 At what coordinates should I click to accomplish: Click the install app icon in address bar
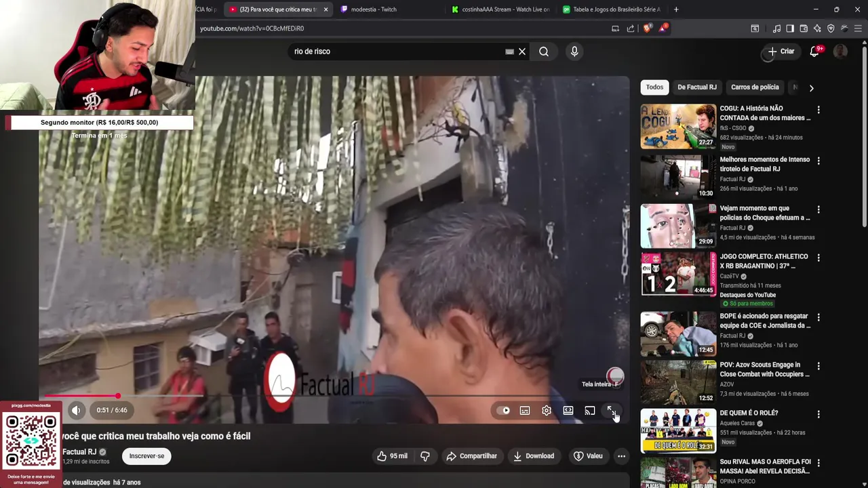pos(615,28)
